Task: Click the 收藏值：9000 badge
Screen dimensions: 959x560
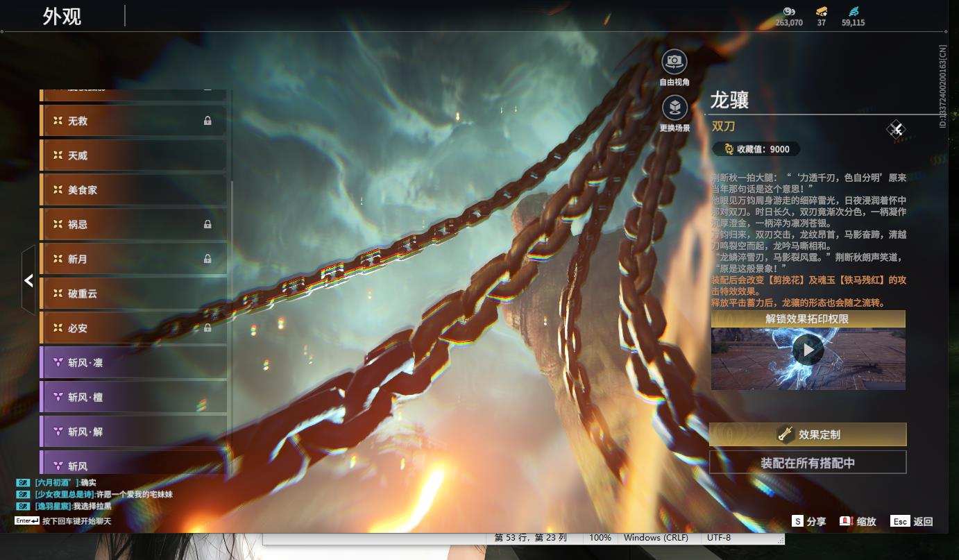Action: click(756, 149)
